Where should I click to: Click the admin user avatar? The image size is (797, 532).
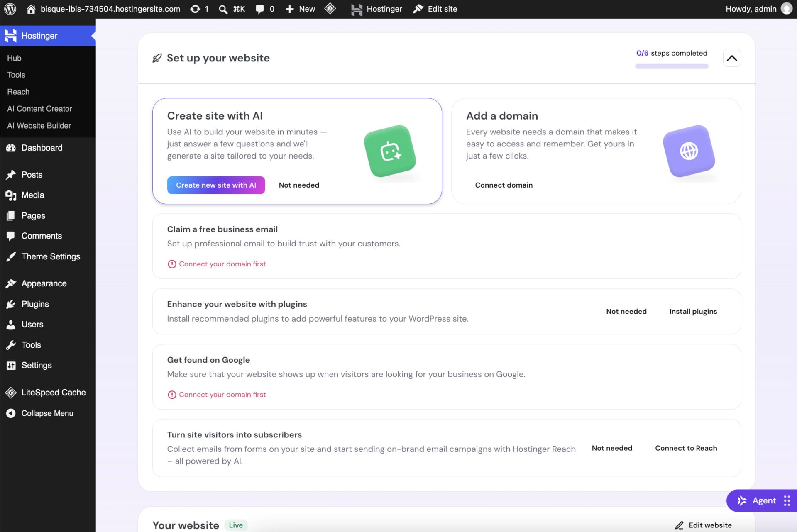pos(786,9)
